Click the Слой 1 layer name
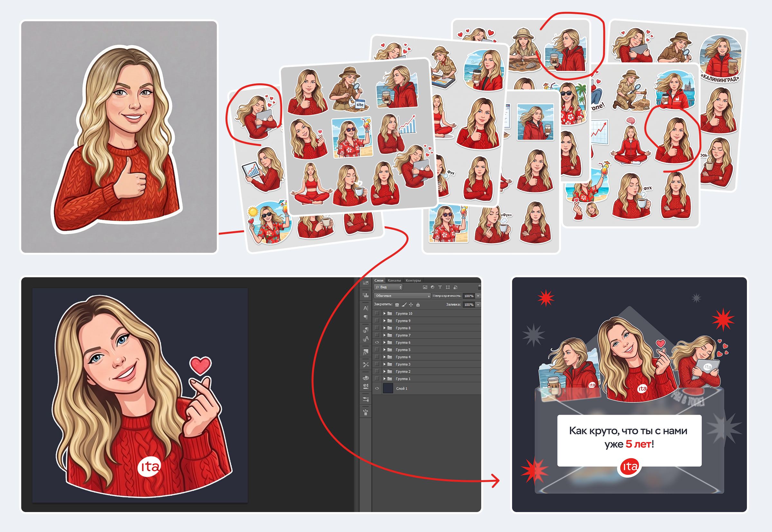 [x=402, y=389]
